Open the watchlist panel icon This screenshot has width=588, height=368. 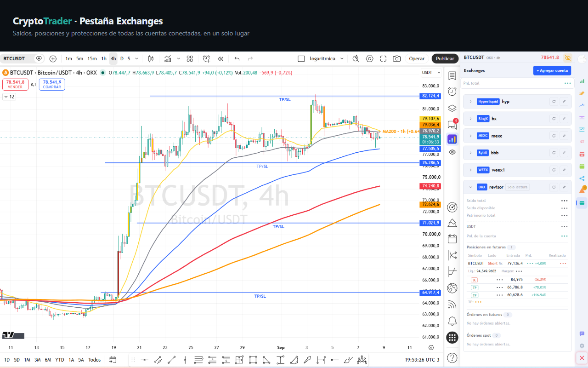(452, 75)
